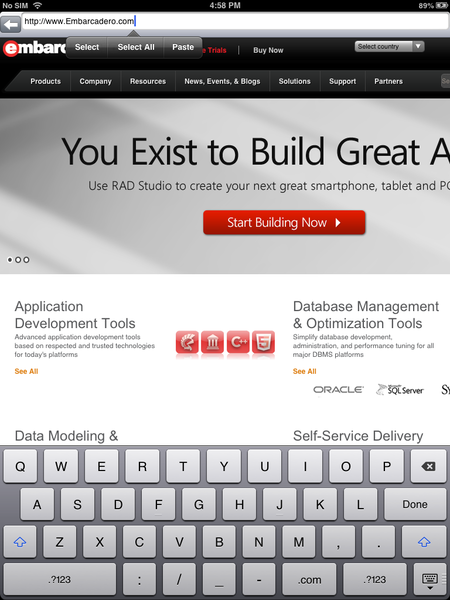Tap the L key
Viewport: 450px width, 600px height.
[x=360, y=504]
